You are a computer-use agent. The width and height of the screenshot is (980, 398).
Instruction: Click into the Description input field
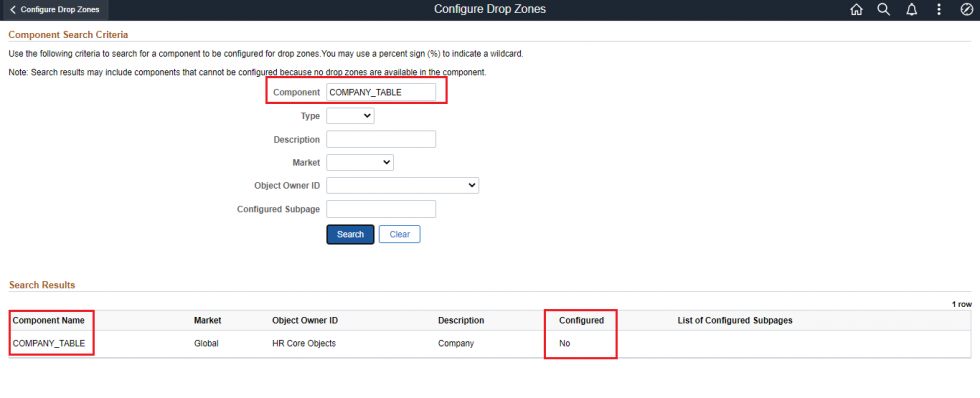tap(381, 139)
